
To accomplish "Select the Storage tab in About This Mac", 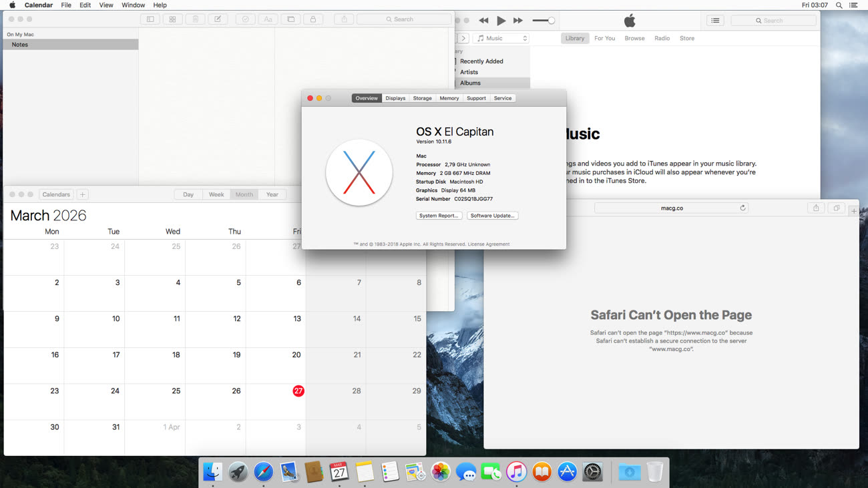I will 422,98.
